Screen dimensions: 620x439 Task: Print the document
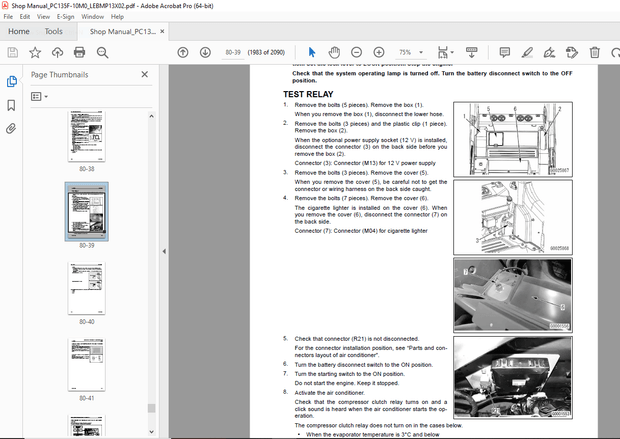(79, 52)
